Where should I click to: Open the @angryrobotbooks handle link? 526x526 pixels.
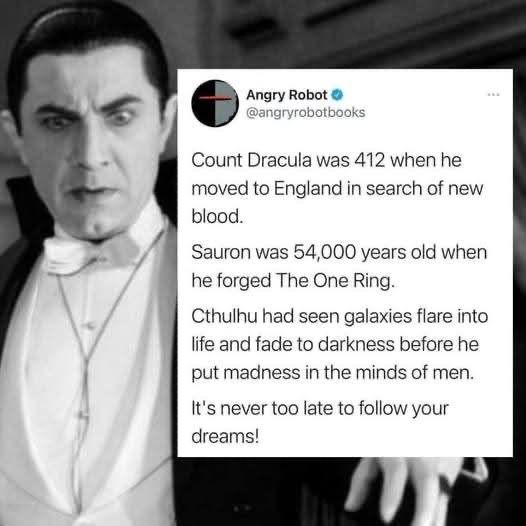(306, 113)
